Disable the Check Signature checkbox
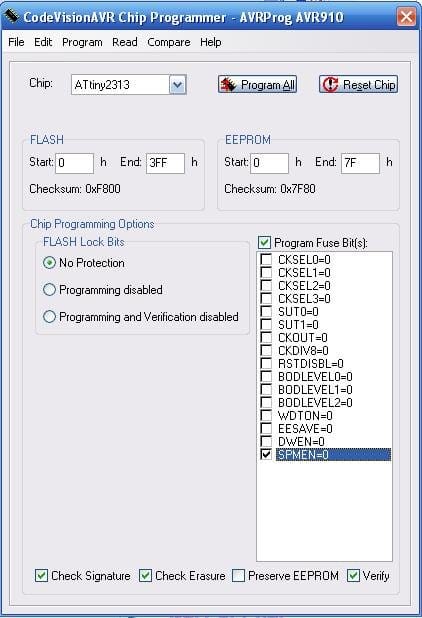 coord(41,575)
